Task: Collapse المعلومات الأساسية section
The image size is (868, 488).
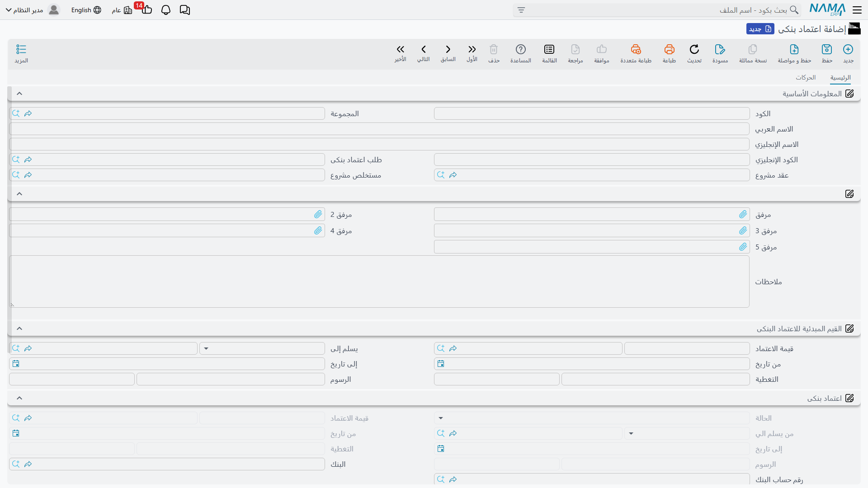Action: tap(19, 94)
